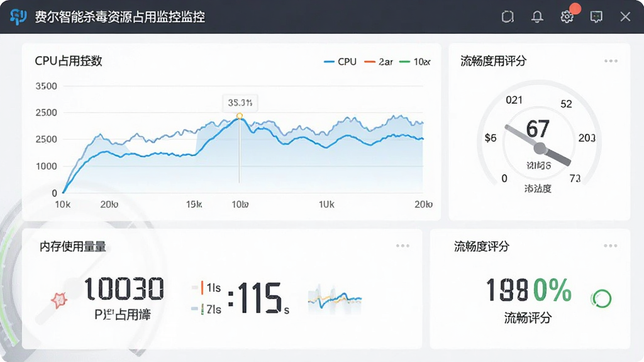Open the feedback message icon

(x=596, y=17)
